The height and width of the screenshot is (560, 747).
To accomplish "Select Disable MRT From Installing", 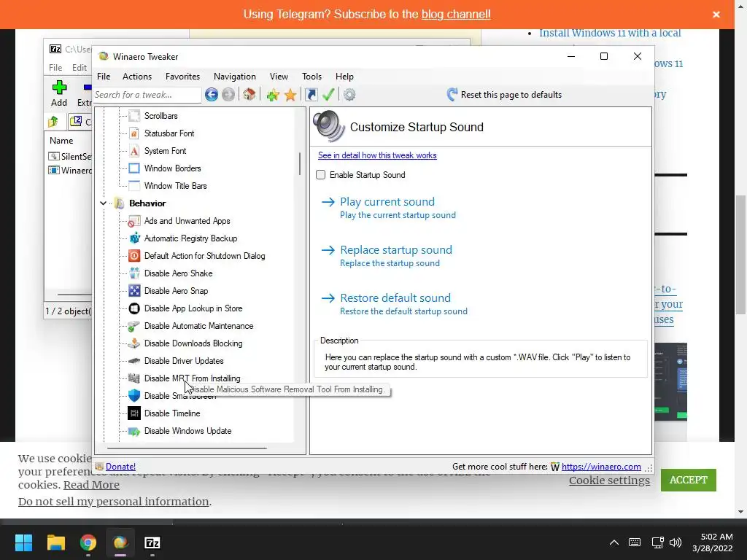I will pyautogui.click(x=192, y=378).
